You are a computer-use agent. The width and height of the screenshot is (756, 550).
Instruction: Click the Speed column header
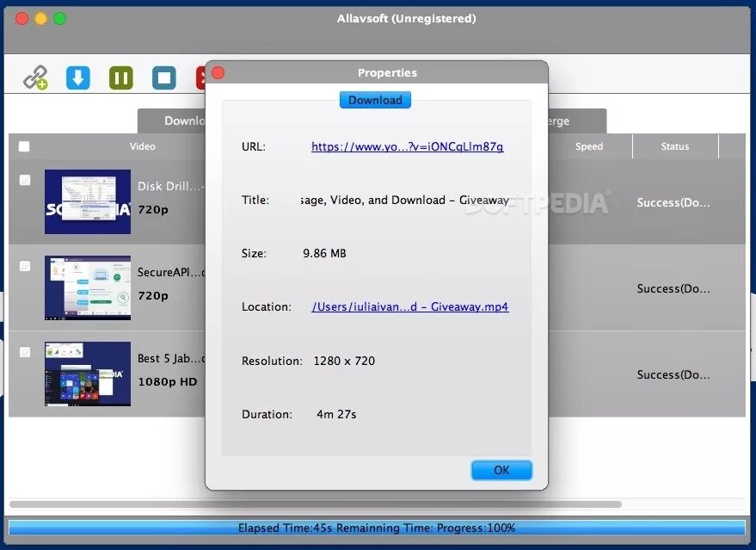588,146
